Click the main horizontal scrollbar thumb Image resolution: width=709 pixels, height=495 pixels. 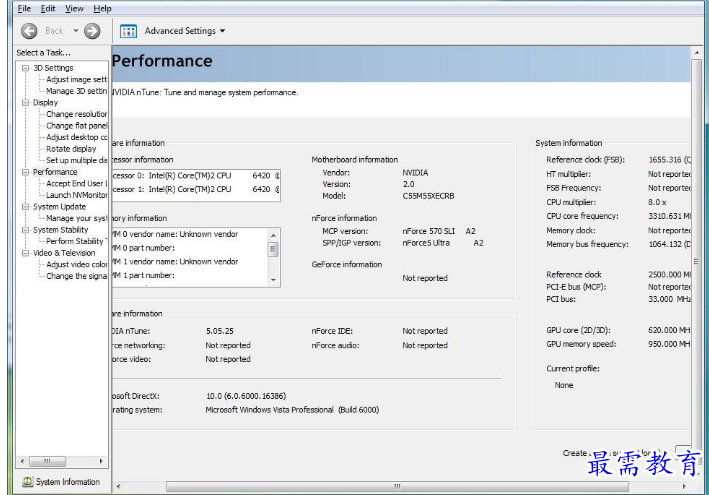pos(397,487)
